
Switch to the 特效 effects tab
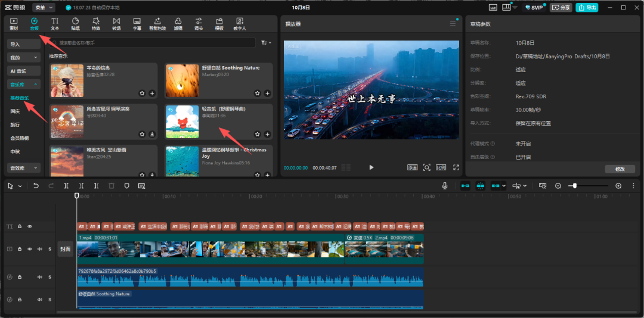[x=95, y=24]
